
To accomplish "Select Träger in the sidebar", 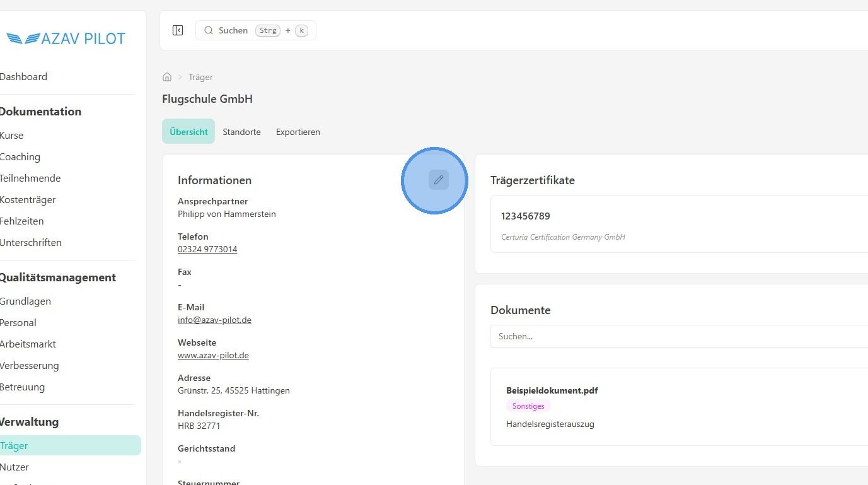I will (x=70, y=445).
